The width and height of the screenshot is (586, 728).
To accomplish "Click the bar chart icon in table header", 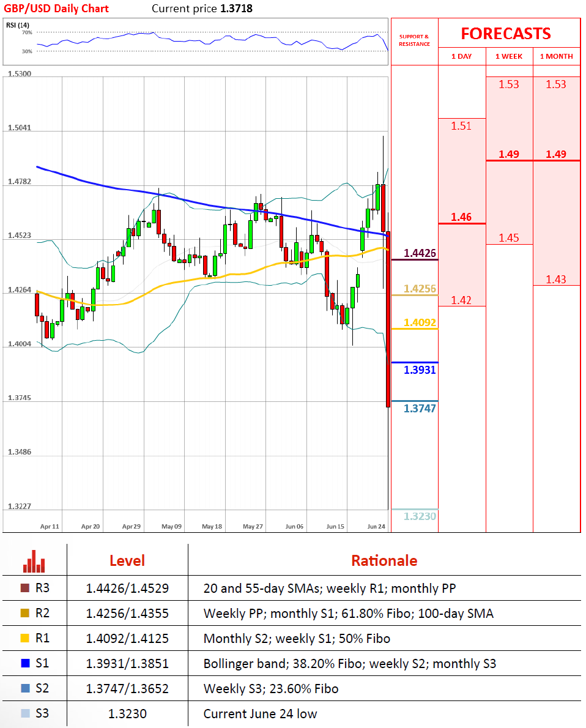I will pos(34,560).
